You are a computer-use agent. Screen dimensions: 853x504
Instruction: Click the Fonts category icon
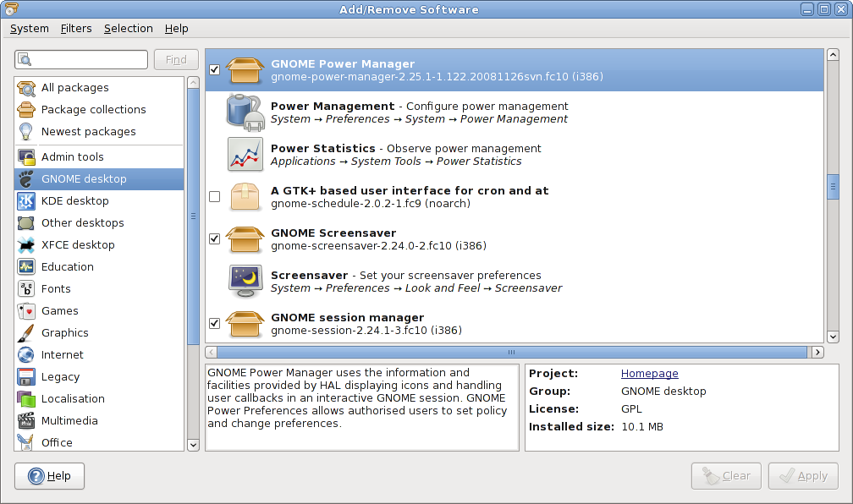pyautogui.click(x=26, y=288)
